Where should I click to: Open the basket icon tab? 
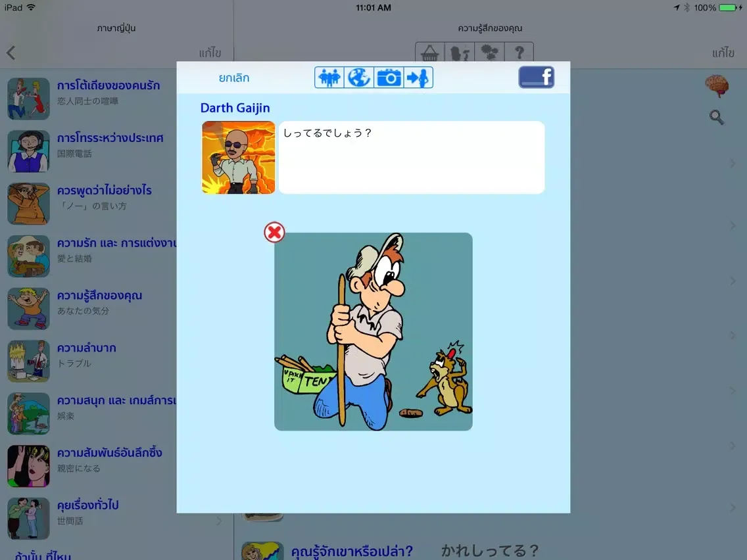tap(429, 52)
